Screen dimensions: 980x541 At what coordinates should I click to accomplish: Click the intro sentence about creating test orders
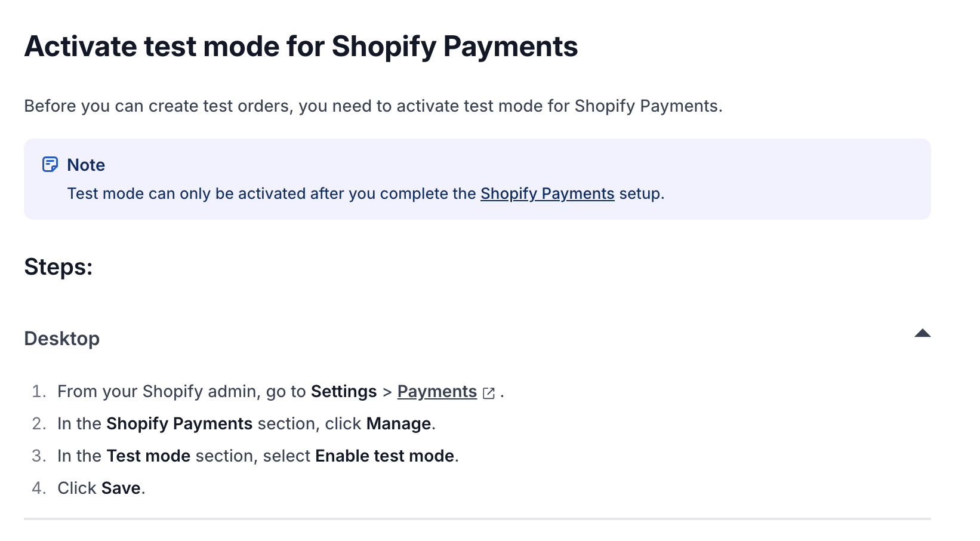click(x=373, y=106)
